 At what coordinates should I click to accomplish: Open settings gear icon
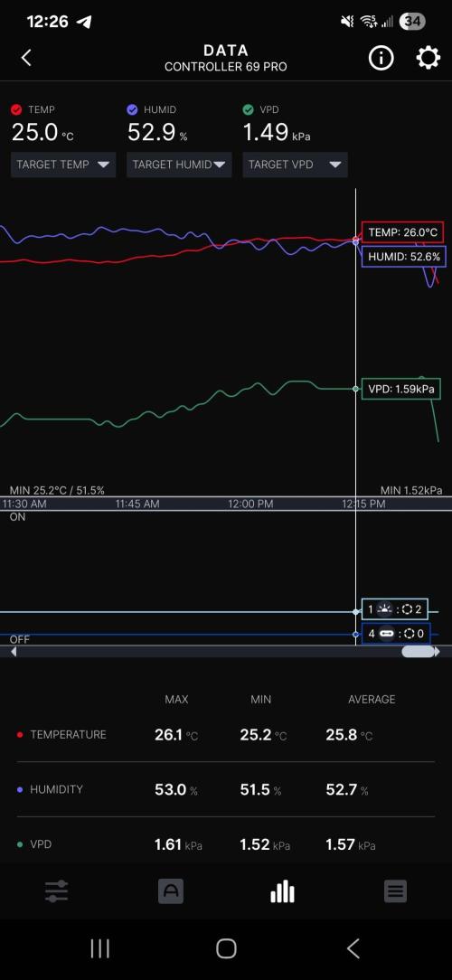[x=428, y=58]
